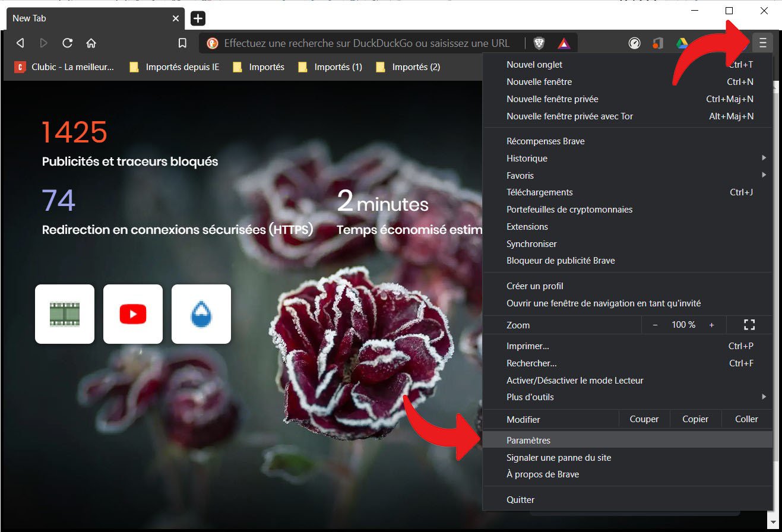782x532 pixels.
Task: Click the Brave Shields lion icon
Action: point(539,43)
